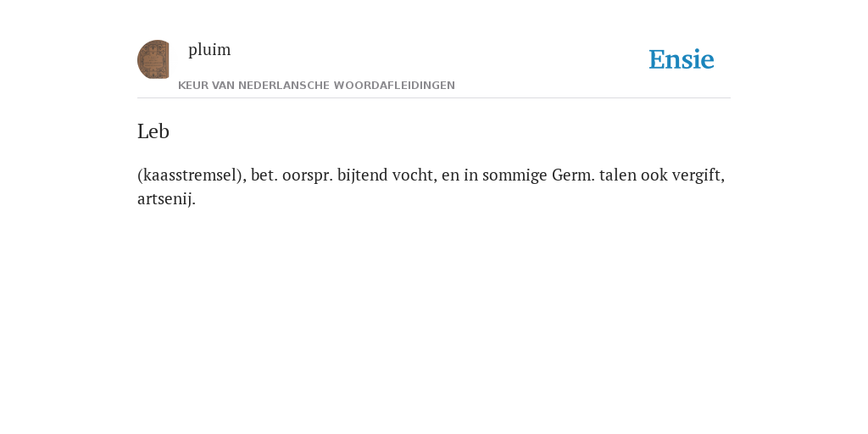
Task: Click the word kaasstremsel in definition
Action: 192,175
